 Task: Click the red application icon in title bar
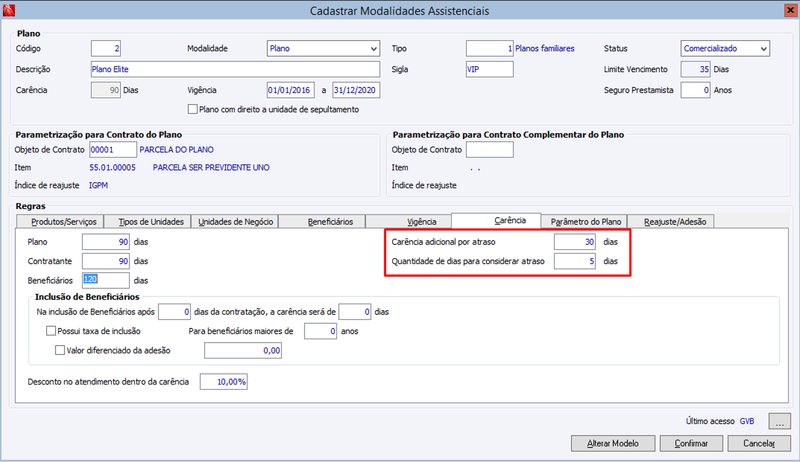[x=9, y=10]
